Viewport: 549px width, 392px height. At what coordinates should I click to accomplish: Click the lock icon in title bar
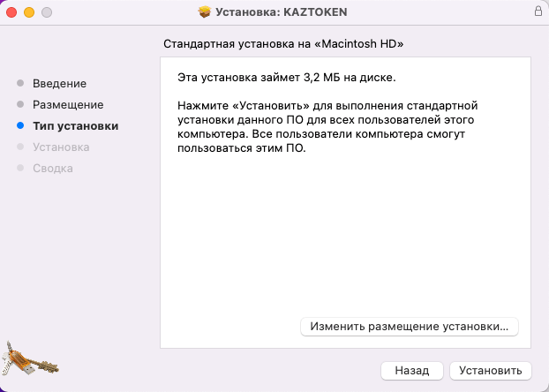click(x=538, y=11)
